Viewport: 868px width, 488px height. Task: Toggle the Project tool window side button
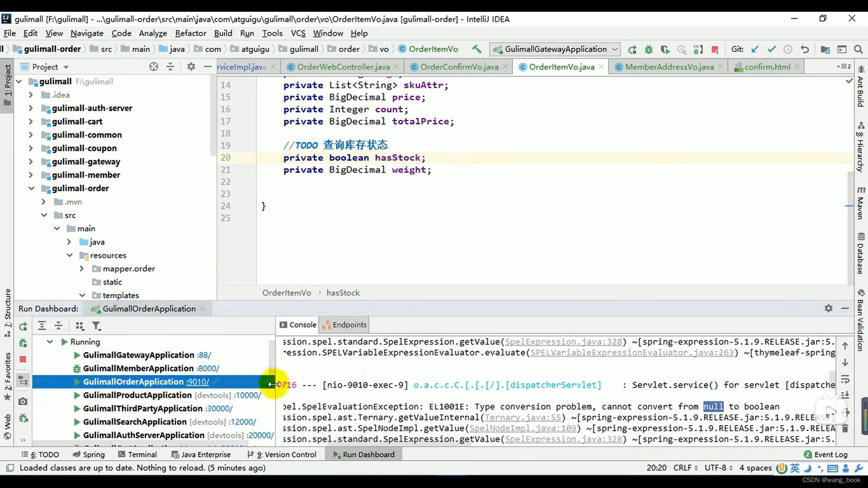[7, 84]
